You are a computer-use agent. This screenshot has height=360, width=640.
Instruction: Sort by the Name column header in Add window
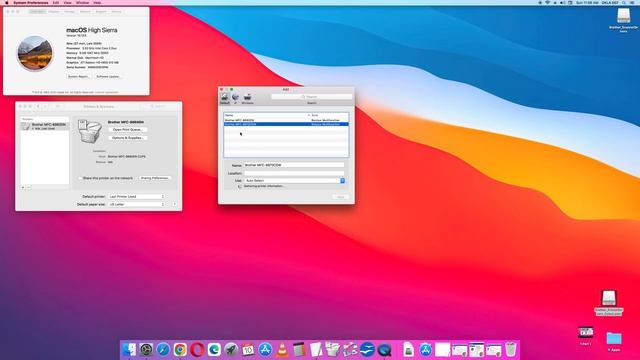[267, 116]
